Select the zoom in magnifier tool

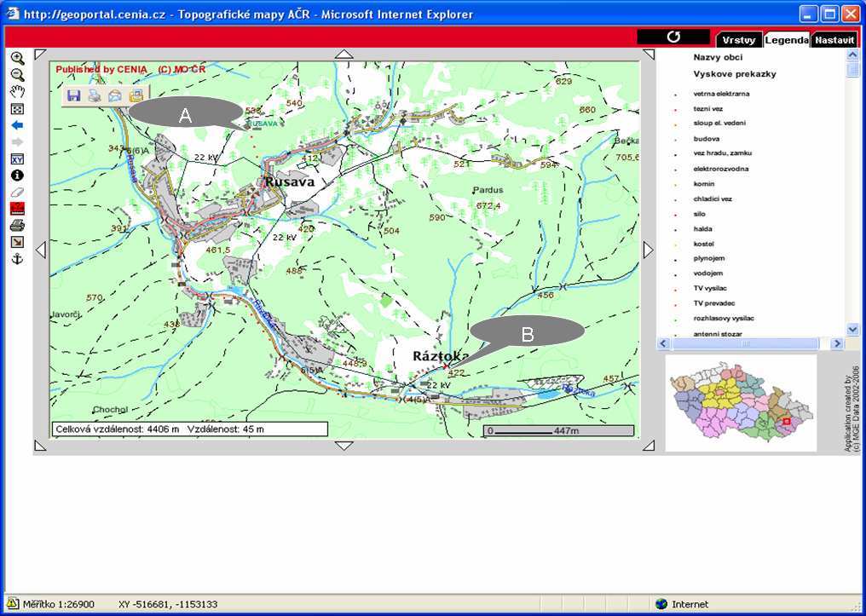point(18,59)
